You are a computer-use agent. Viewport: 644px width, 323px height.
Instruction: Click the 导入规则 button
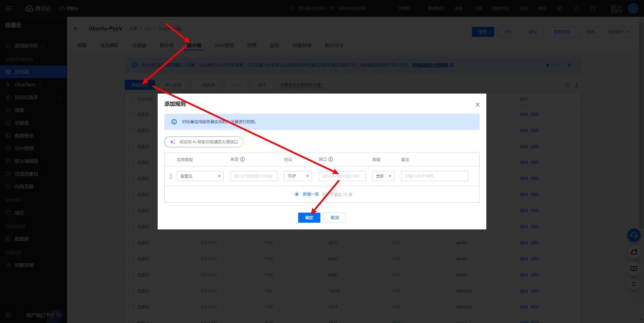tap(173, 85)
